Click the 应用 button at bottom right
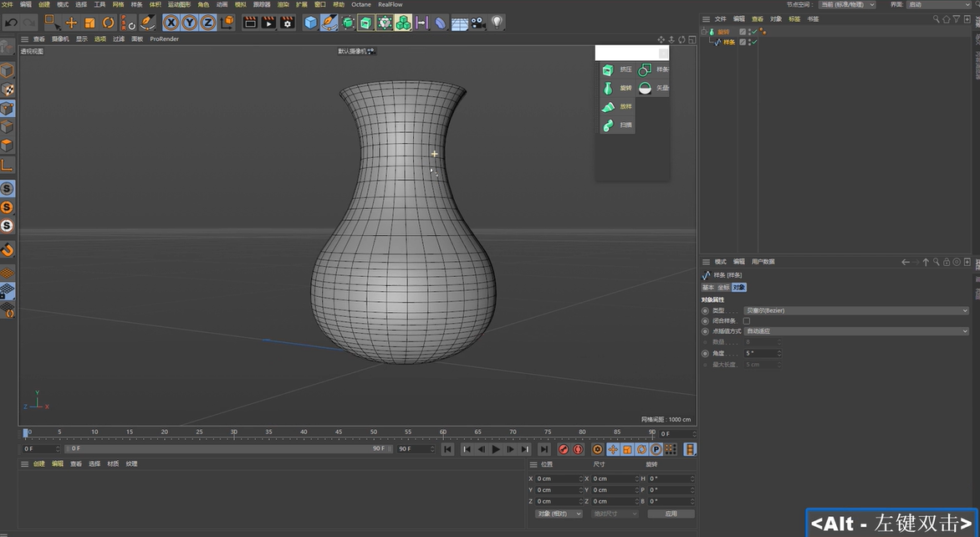 (x=671, y=513)
